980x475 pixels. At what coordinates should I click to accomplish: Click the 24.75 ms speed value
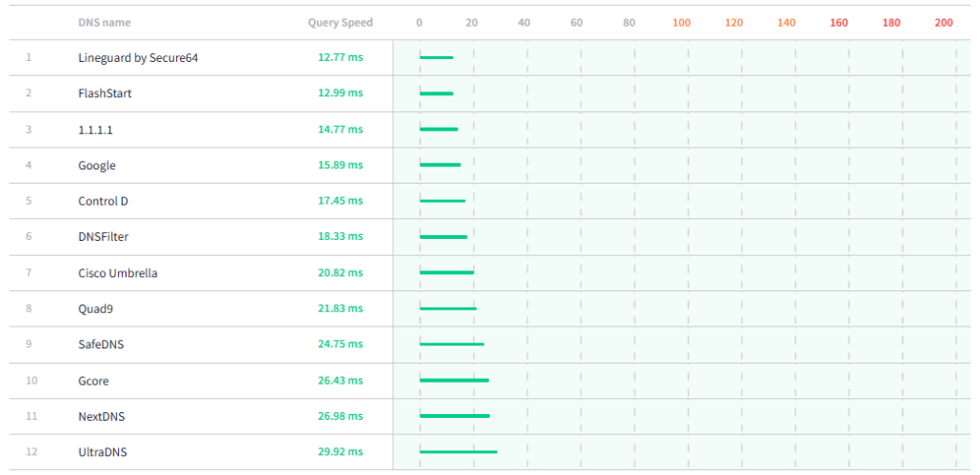(340, 344)
